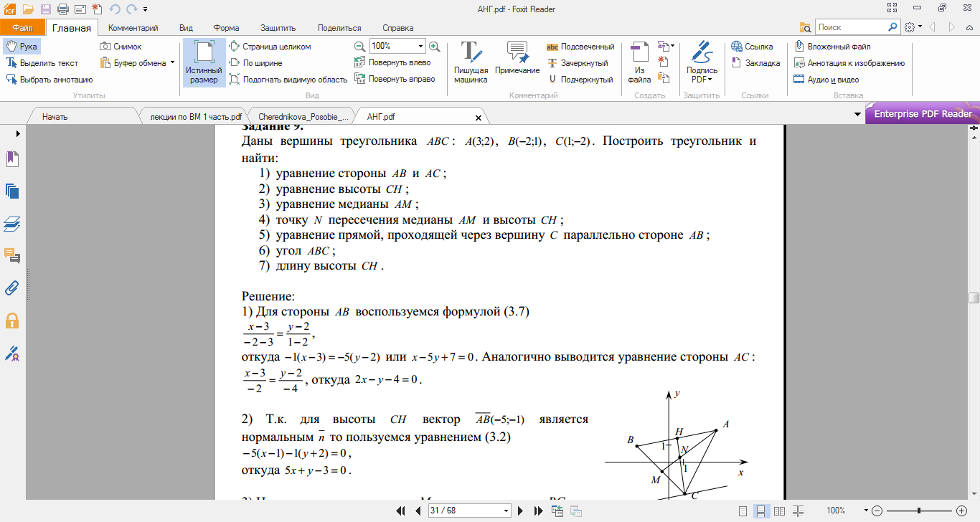Print the document via the printer icon
Screen dimensions: 980x522
click(x=62, y=9)
